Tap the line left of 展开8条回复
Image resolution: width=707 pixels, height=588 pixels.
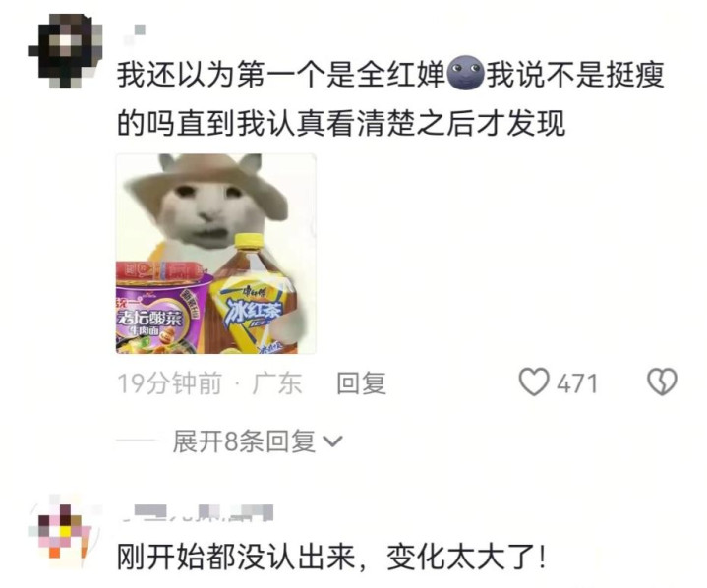coord(137,441)
